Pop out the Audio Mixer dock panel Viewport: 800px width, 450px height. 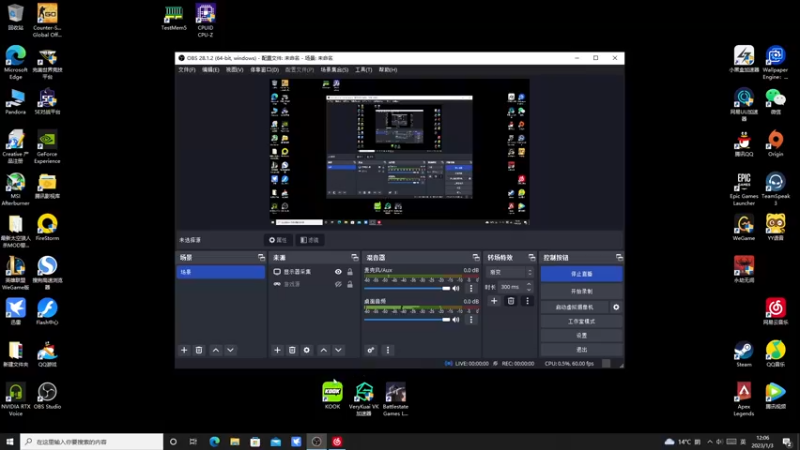tap(476, 258)
